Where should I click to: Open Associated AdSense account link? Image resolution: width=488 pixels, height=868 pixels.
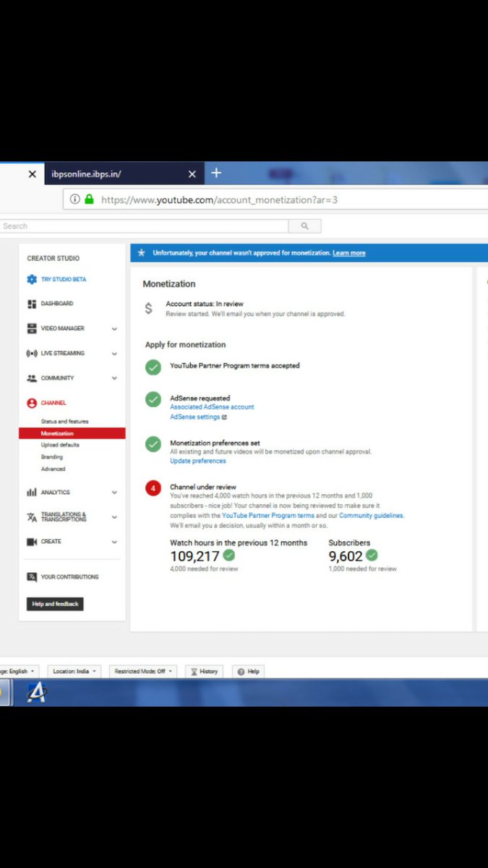click(x=212, y=407)
